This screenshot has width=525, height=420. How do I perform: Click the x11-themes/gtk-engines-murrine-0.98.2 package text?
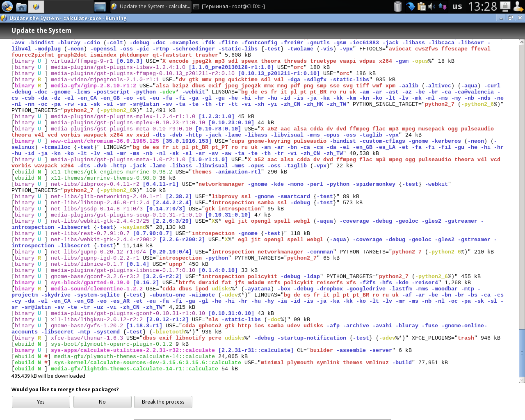112,172
